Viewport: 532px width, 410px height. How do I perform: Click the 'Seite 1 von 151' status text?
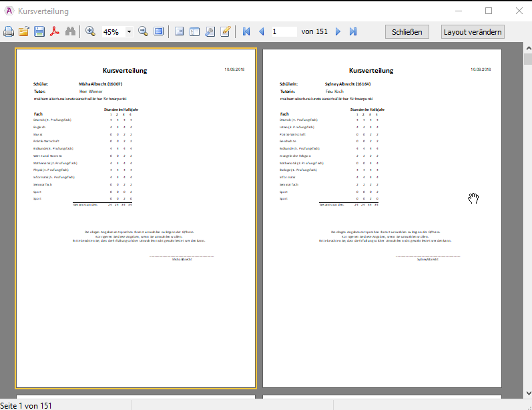click(26, 405)
